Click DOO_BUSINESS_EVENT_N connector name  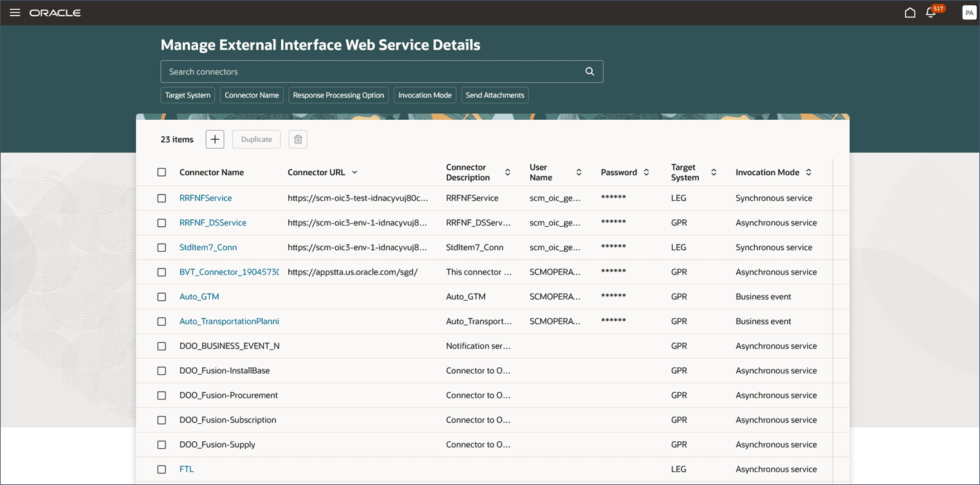click(x=229, y=346)
